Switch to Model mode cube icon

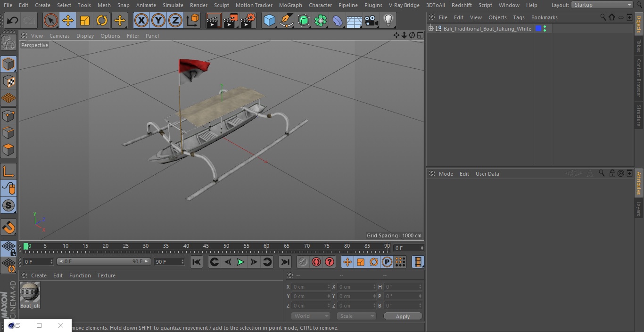tap(8, 64)
